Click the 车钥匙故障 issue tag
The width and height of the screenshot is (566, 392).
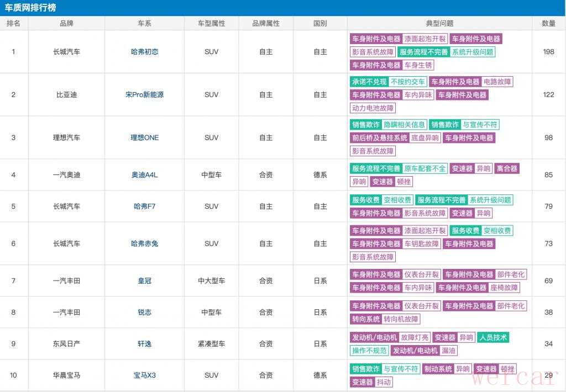[422, 243]
